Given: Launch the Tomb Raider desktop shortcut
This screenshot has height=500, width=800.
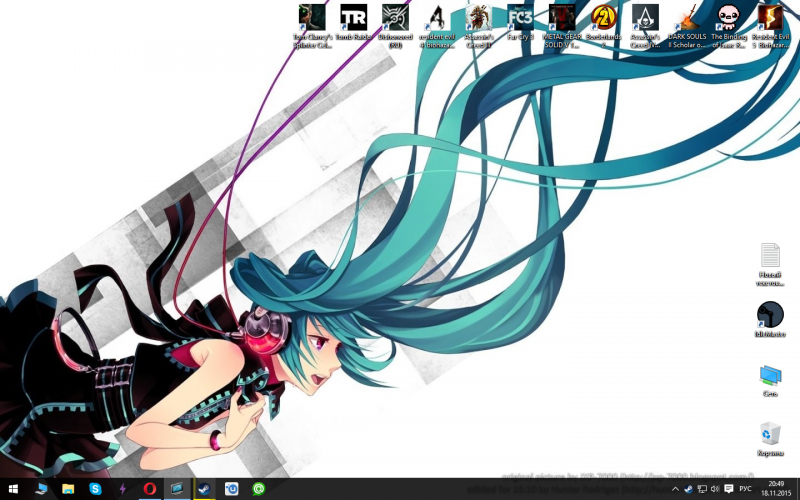Looking at the screenshot, I should pyautogui.click(x=354, y=22).
